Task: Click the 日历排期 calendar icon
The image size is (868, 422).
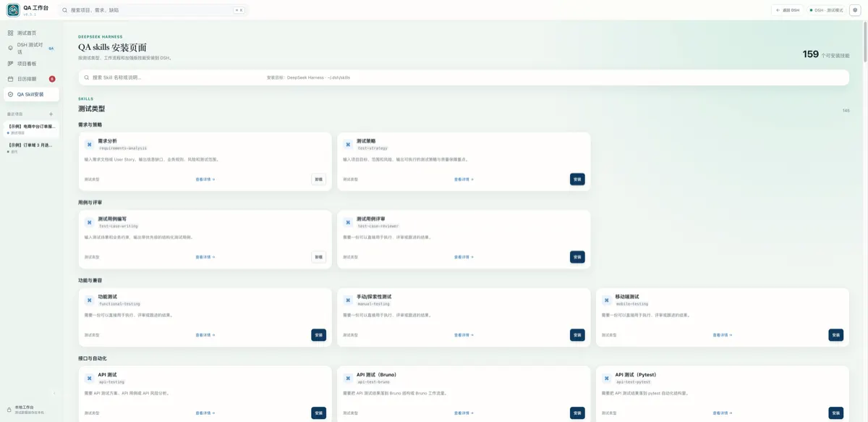Action: tap(11, 79)
